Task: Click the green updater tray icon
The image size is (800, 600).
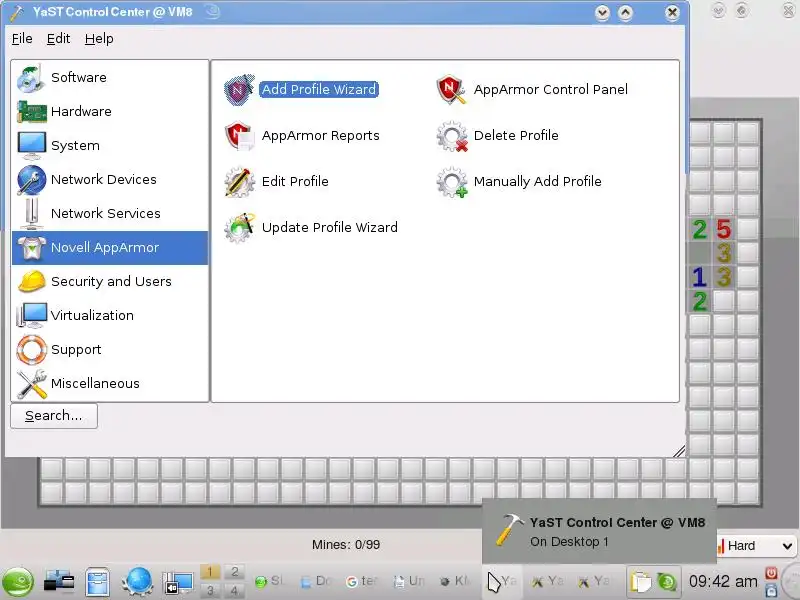Action: click(666, 582)
